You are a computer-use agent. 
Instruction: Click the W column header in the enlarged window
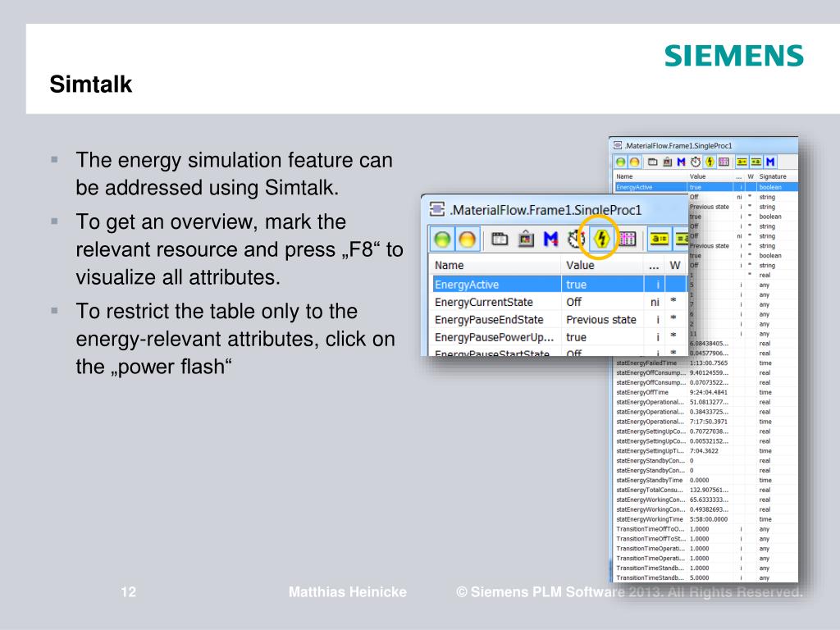pos(675,265)
